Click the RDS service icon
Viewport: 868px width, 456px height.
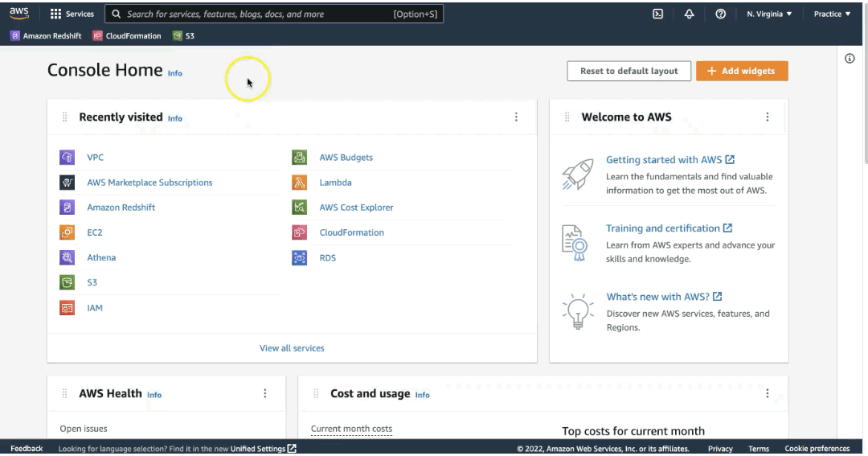(300, 257)
